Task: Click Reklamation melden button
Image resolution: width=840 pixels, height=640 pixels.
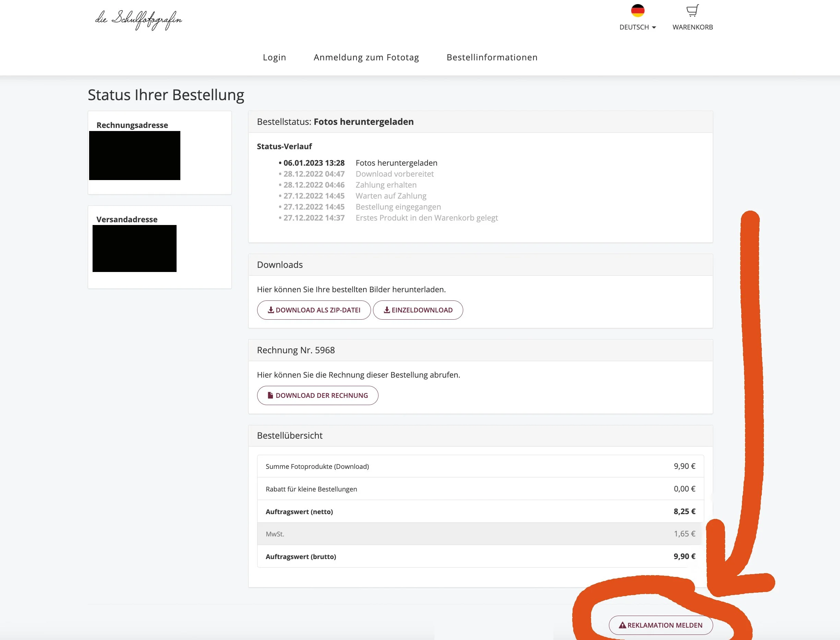Action: 661,625
